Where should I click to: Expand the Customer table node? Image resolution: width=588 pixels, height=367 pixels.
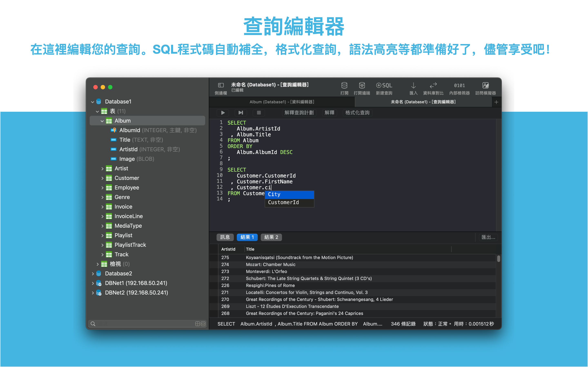pyautogui.click(x=102, y=178)
